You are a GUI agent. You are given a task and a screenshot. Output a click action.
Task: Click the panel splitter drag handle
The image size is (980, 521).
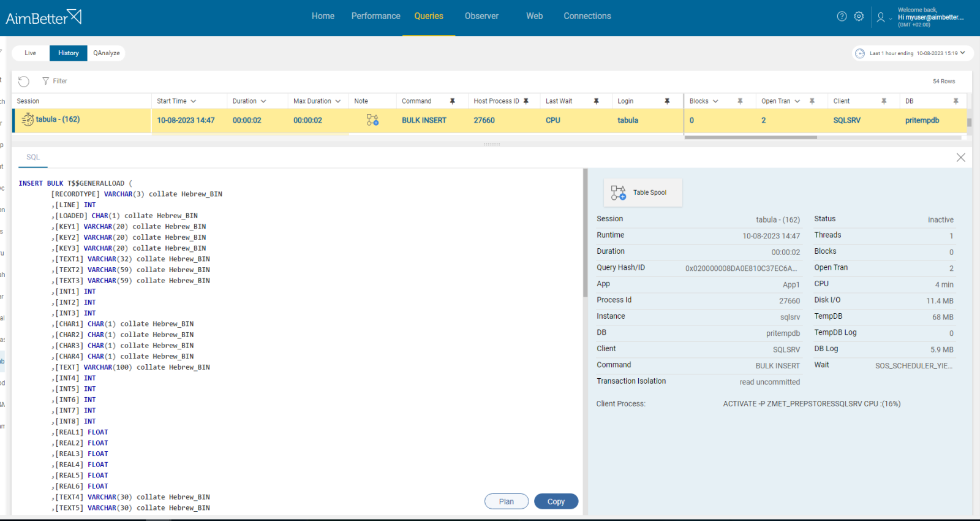click(x=492, y=144)
